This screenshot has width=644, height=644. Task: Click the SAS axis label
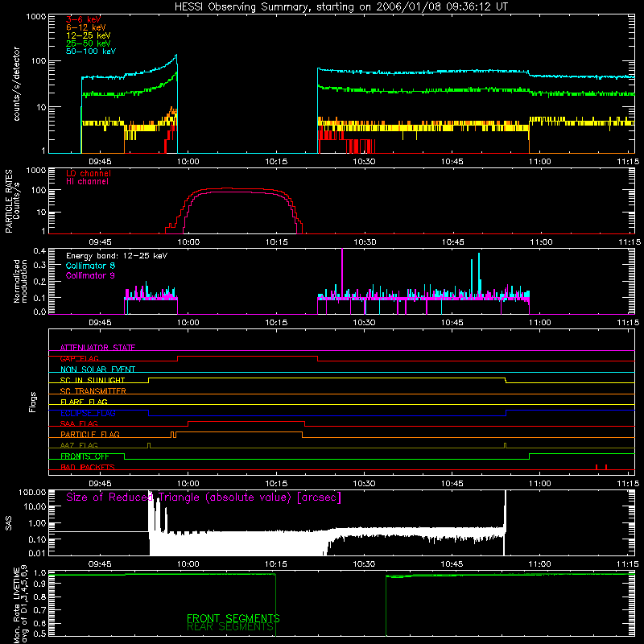coord(8,523)
